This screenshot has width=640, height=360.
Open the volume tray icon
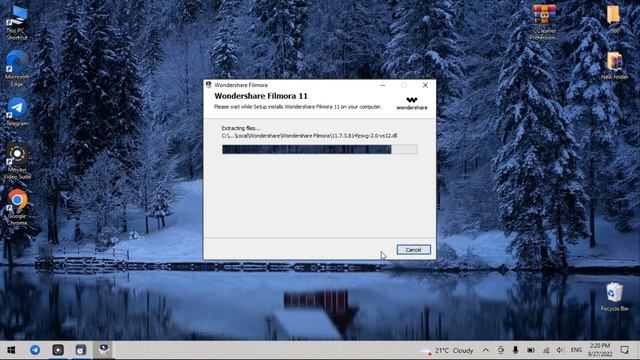coord(560,350)
